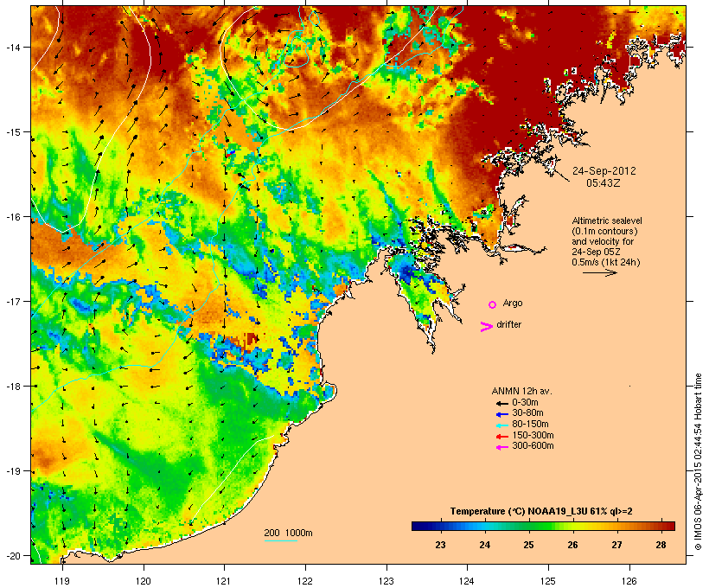Click the 122 longitude axis label
This screenshot has width=709, height=588.
pos(305,581)
